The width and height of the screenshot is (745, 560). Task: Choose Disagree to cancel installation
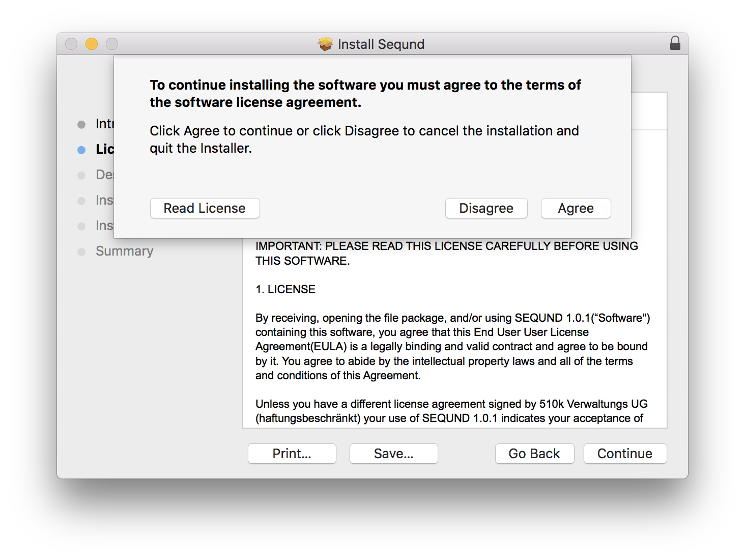click(486, 208)
